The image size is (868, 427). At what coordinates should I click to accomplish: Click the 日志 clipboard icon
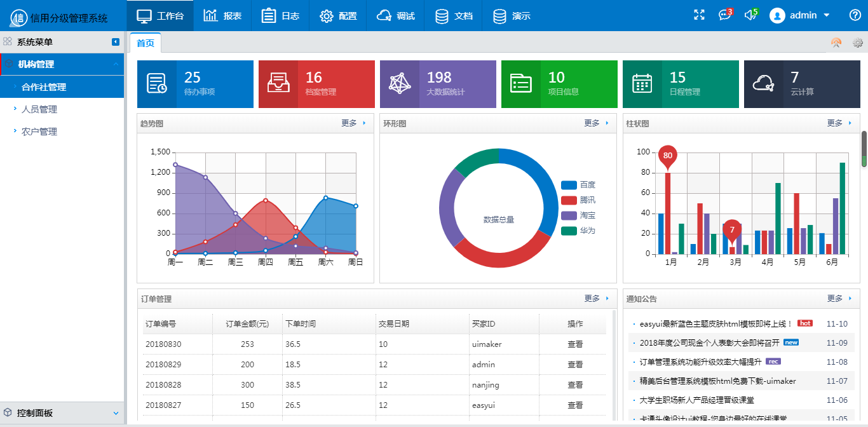(269, 16)
